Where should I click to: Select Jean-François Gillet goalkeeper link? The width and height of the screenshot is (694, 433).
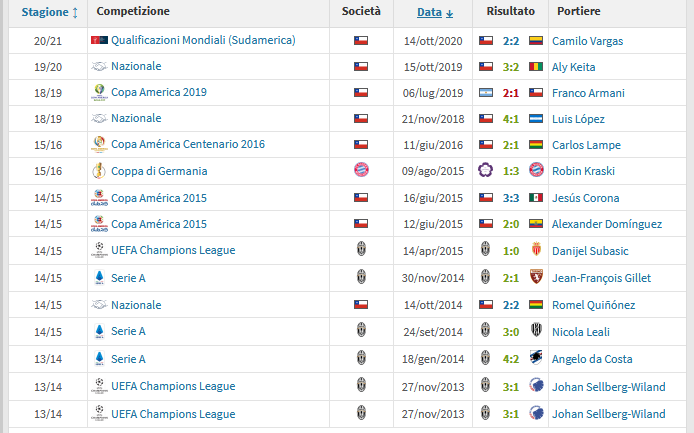point(601,278)
